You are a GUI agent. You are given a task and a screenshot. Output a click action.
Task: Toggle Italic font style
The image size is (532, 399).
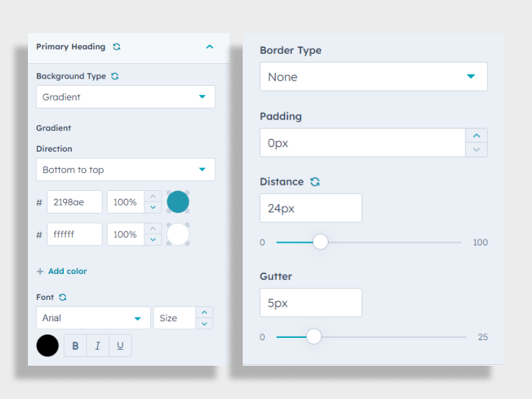[x=98, y=346]
